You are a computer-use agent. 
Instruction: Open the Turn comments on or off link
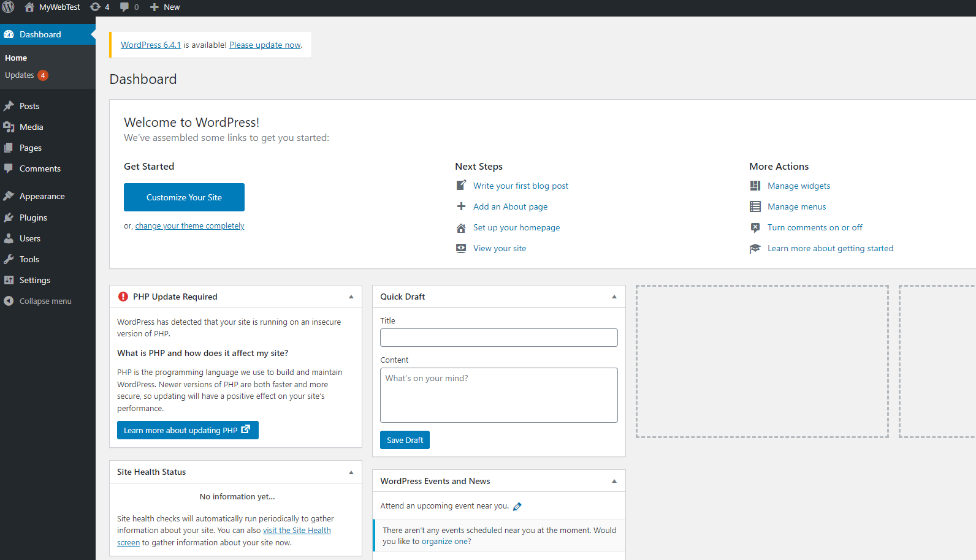point(815,227)
